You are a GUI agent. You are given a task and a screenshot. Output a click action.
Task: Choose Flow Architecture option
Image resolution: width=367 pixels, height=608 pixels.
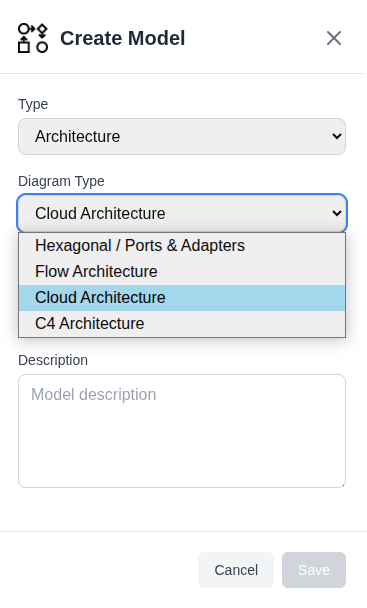182,272
